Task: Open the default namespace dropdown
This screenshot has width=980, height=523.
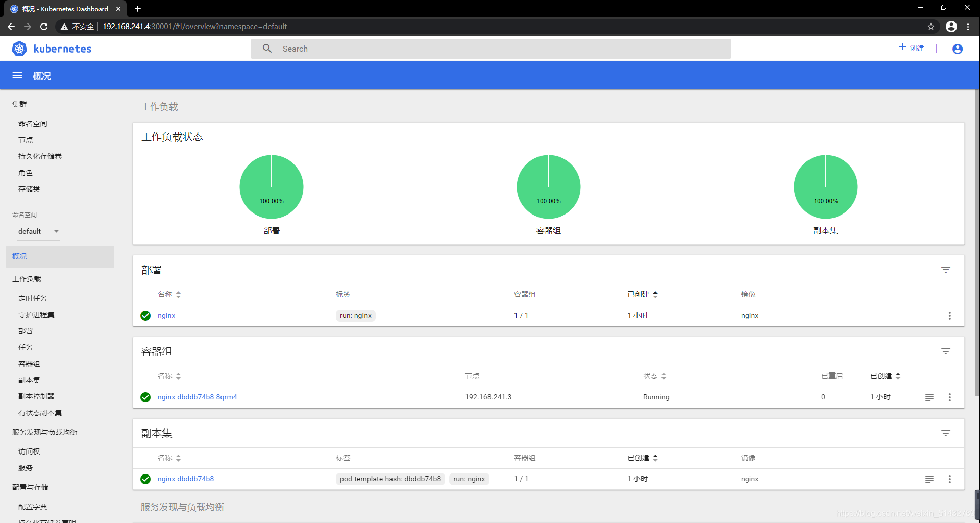Action: (39, 231)
